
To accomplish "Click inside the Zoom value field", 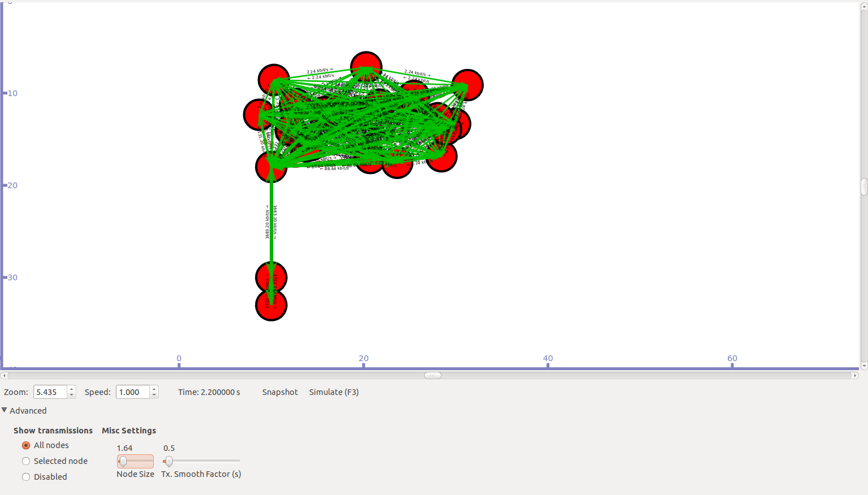I will [x=50, y=392].
